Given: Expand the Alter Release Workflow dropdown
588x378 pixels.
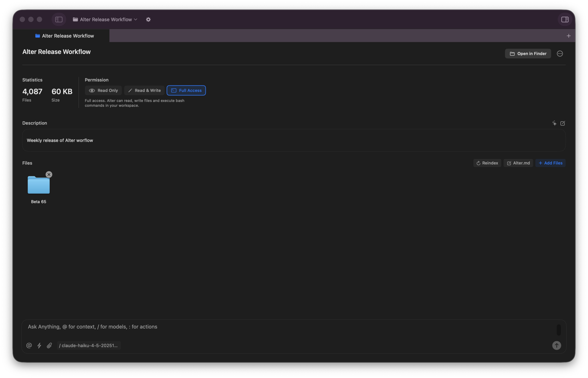Looking at the screenshot, I should coord(105,19).
